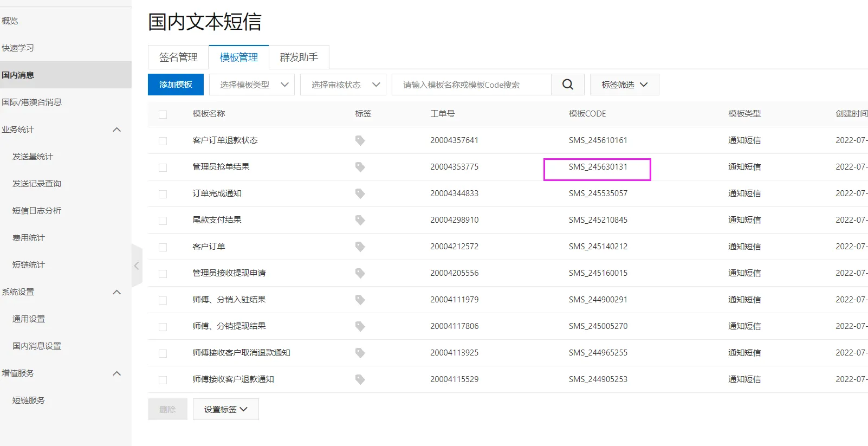Open the 选择审核状态 dropdown

[x=344, y=85]
